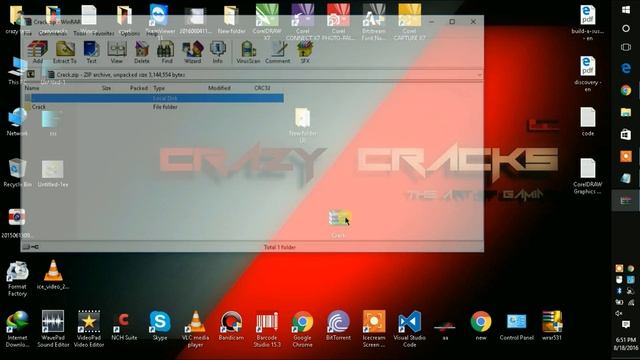Select the VLC media player shortcut
The image size is (640, 360).
tap(196, 329)
